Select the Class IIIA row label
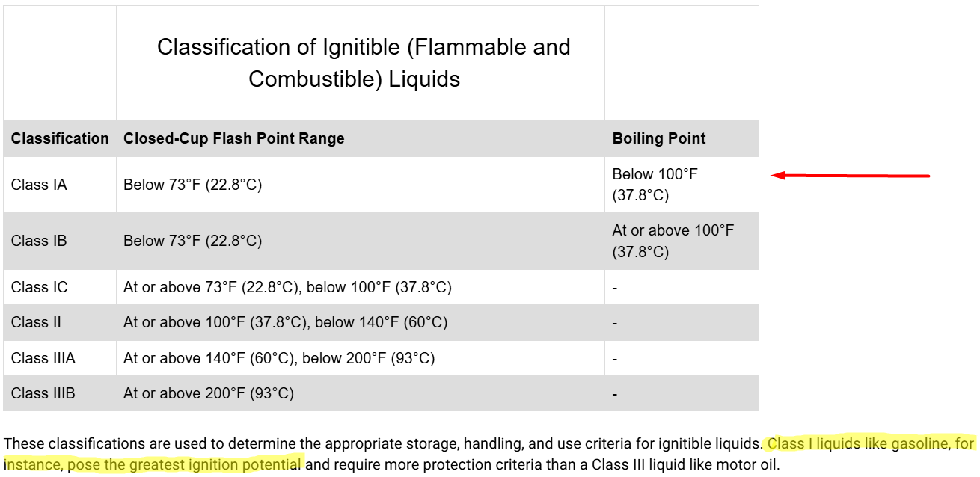 pos(43,358)
